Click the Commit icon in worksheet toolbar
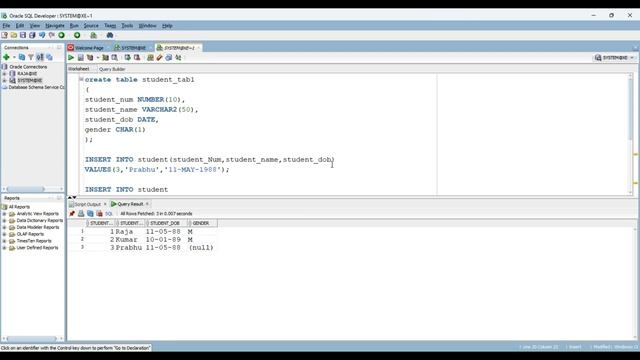Image resolution: width=640 pixels, height=360 pixels. coord(127,58)
